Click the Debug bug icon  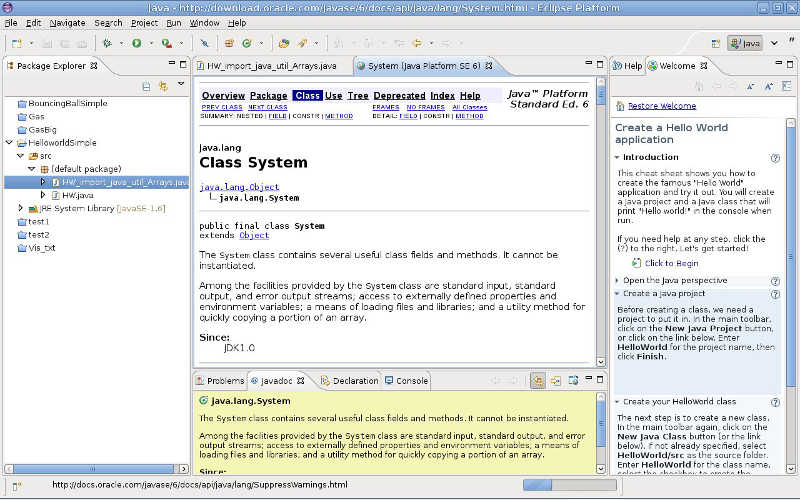tap(108, 43)
